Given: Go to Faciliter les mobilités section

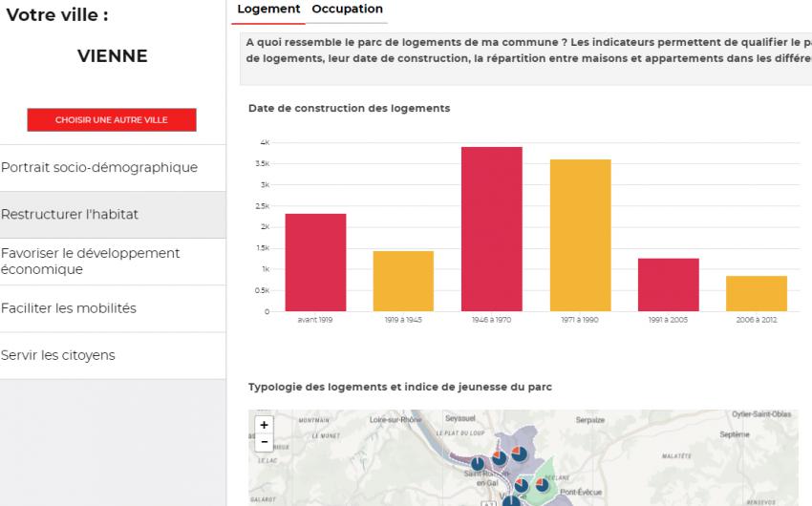Looking at the screenshot, I should tap(113, 308).
